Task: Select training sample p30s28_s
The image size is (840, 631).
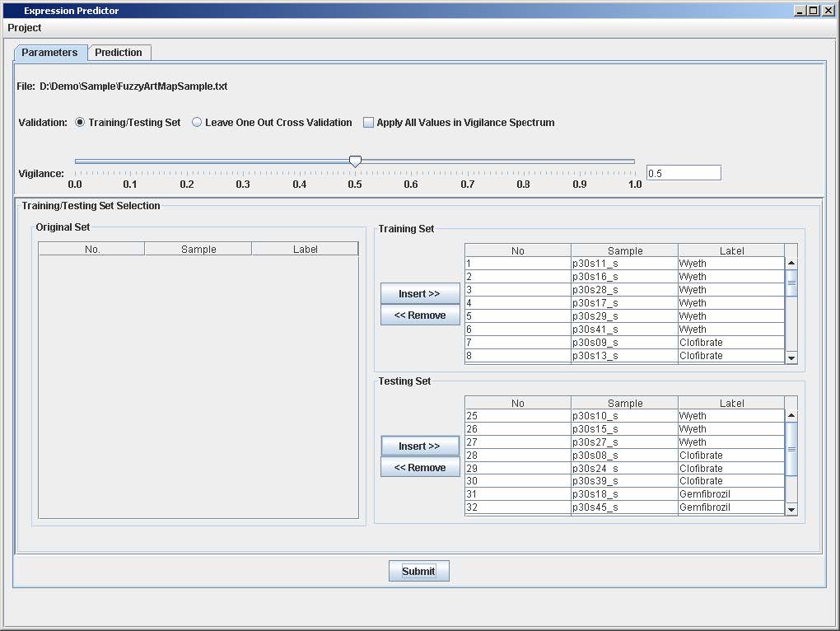Action: click(624, 290)
